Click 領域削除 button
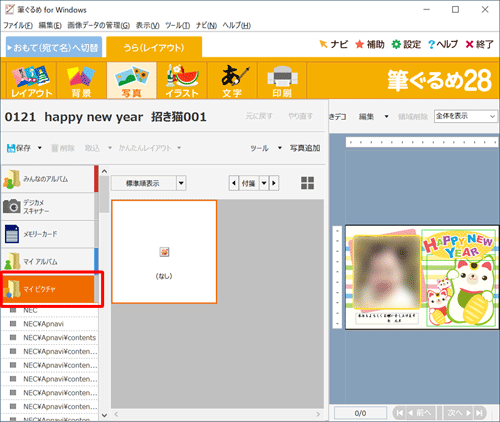The image size is (500, 422). (413, 117)
